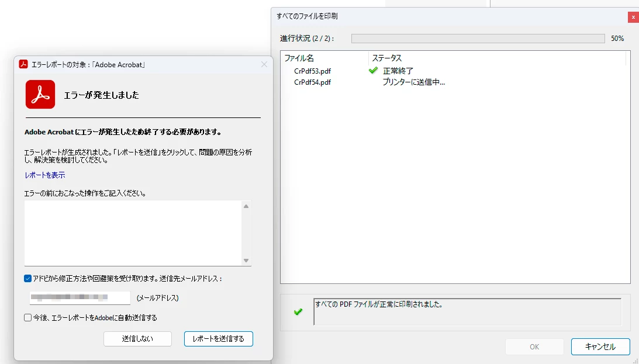Click the レポートを送信する button

pyautogui.click(x=219, y=339)
